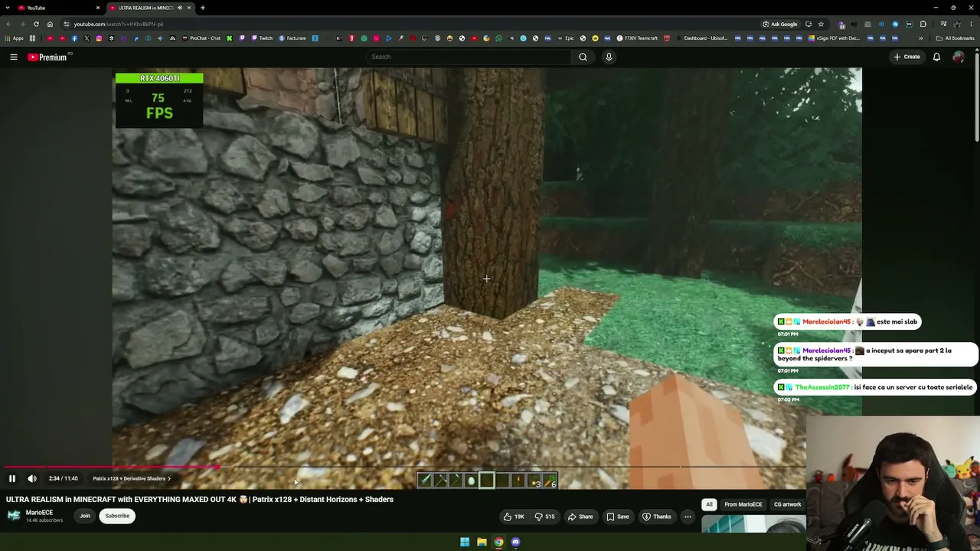The image size is (980, 551).
Task: Select the From MarioECE filter chip
Action: [x=743, y=504]
